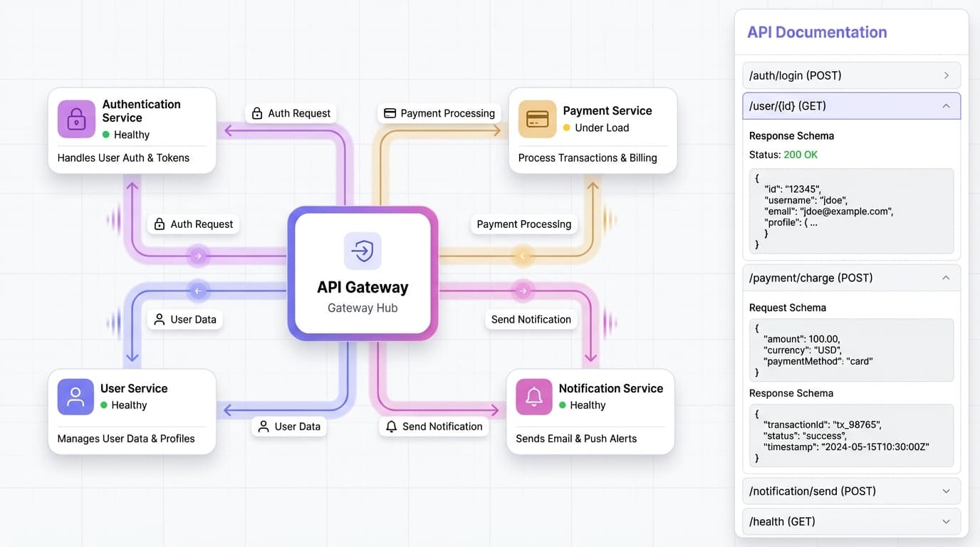Screen dimensions: 980x547
Task: Click 'Gateway Hub' subtitle text
Action: click(363, 308)
